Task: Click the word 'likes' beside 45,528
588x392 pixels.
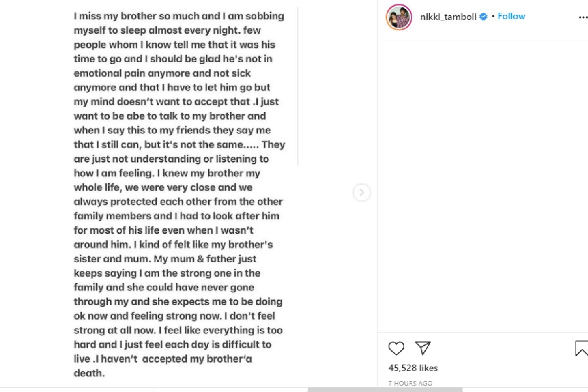Action: 428,367
